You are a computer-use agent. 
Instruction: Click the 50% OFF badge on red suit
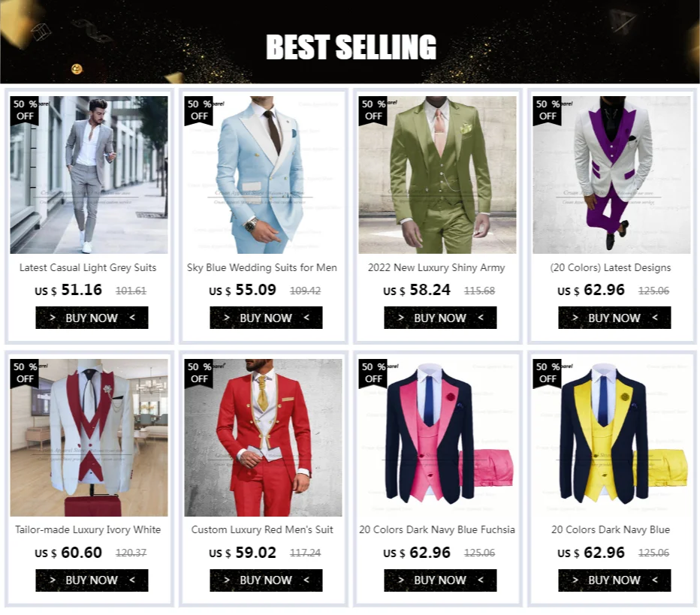coord(199,373)
